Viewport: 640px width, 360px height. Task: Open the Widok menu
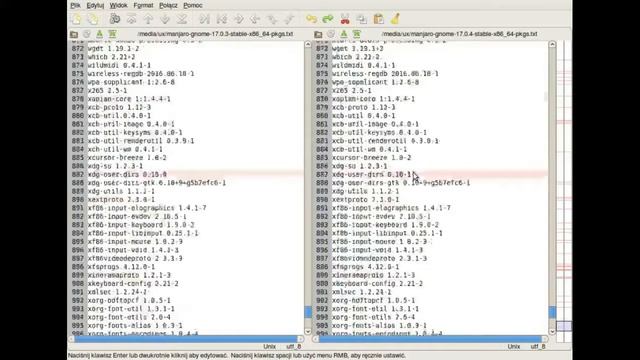click(x=118, y=5)
